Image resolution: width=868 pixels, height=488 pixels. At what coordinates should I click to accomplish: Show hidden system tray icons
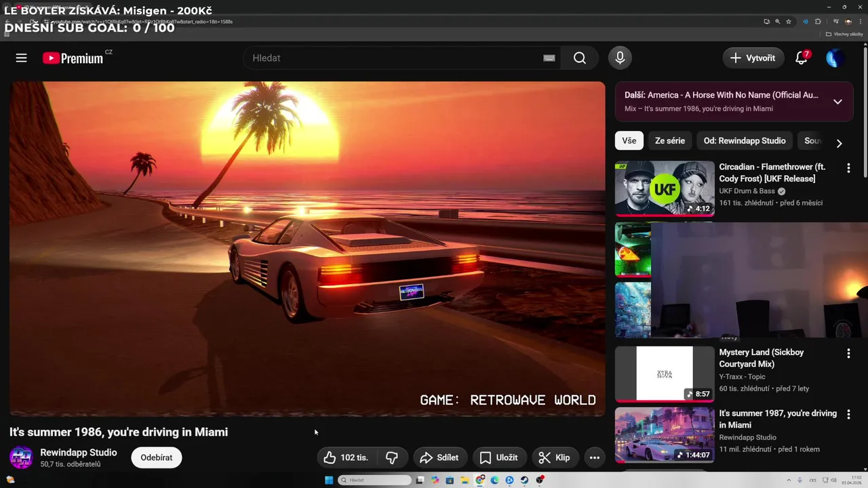point(789,480)
